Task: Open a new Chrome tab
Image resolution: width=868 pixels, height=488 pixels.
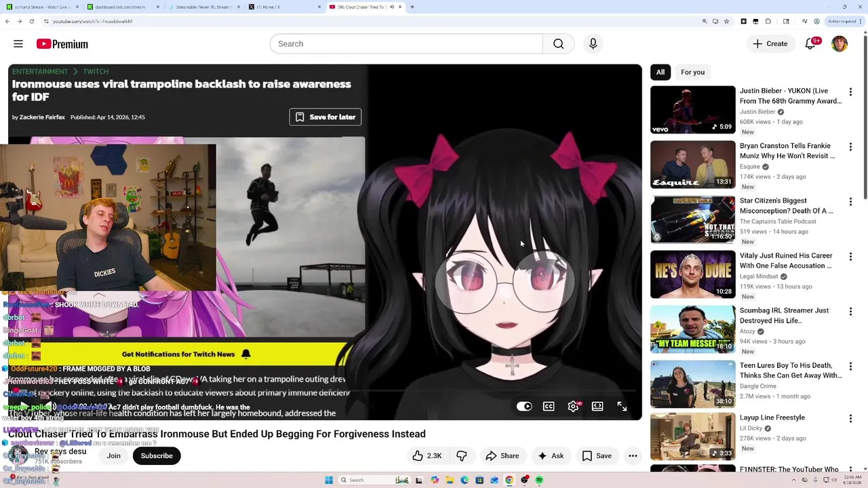Action: click(412, 7)
